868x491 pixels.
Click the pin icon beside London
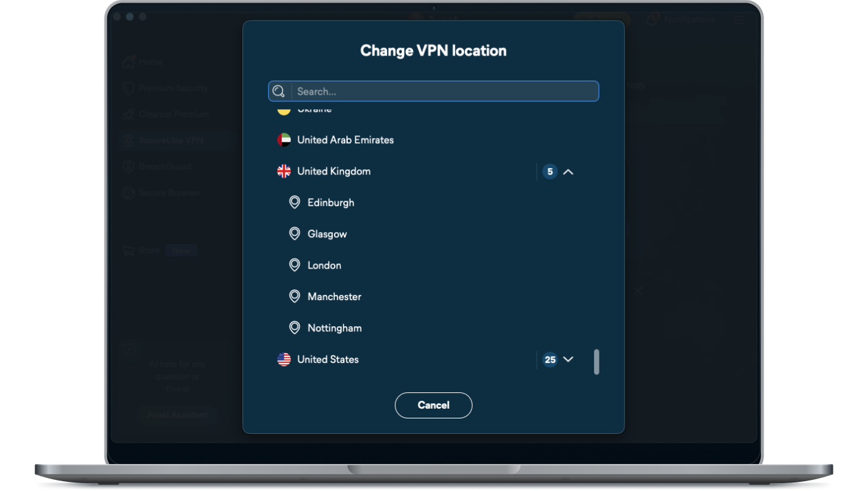point(295,265)
